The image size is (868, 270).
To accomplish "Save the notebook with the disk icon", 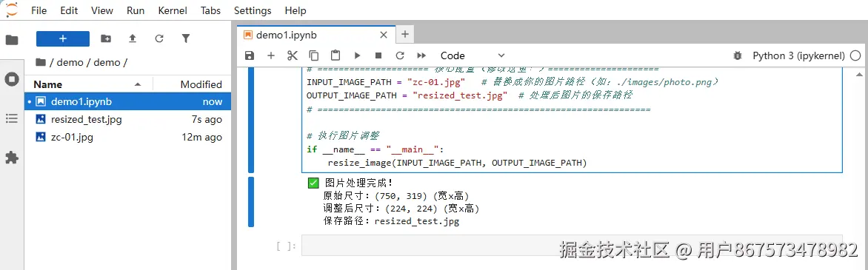I will [250, 55].
